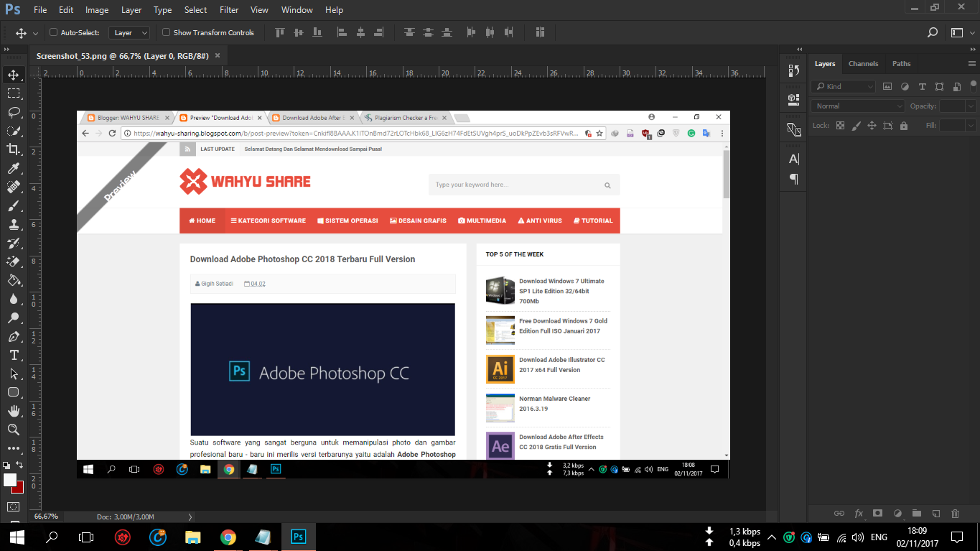Open the Move tool preset picker arrow
This screenshot has width=980, height=551.
[34, 33]
